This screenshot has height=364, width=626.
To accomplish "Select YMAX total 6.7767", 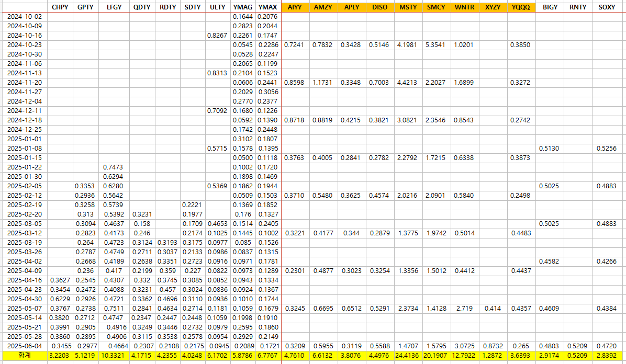I will coord(267,356).
